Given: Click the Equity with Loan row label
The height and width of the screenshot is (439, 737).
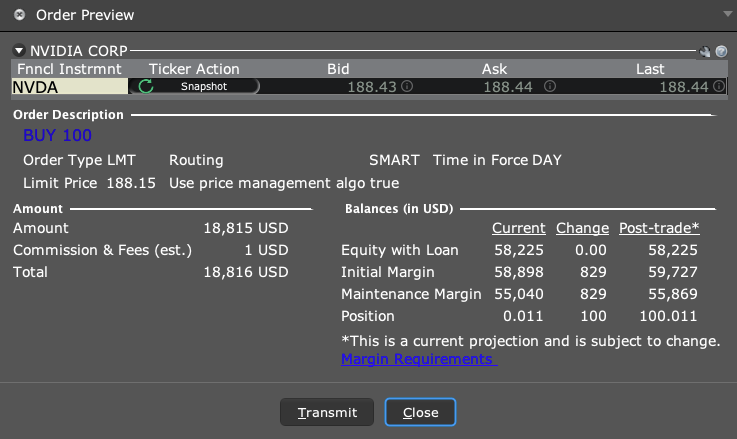Looking at the screenshot, I should [x=400, y=250].
